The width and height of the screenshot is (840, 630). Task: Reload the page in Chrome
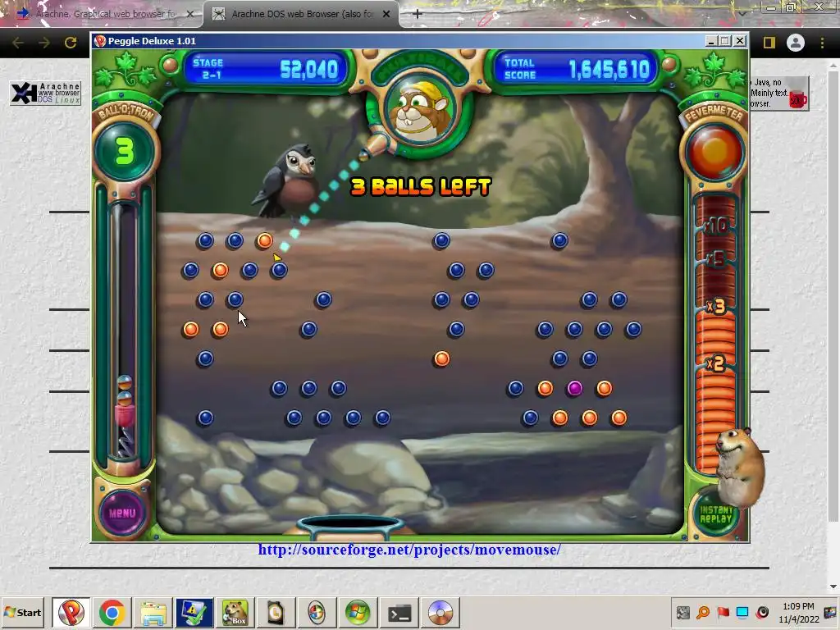71,43
